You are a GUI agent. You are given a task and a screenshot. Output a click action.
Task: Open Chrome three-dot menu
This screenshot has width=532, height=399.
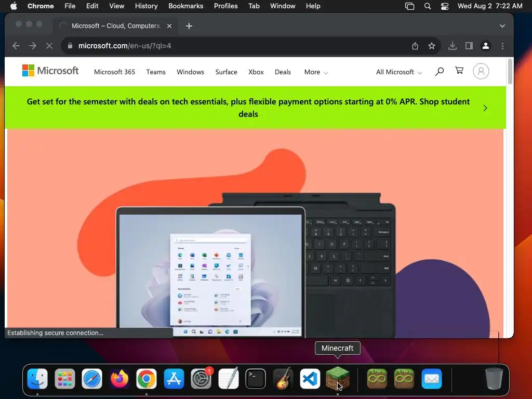point(502,46)
